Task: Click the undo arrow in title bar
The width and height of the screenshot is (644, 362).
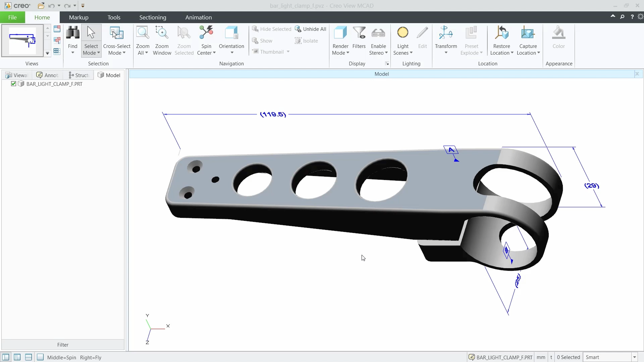Action: coord(51,6)
